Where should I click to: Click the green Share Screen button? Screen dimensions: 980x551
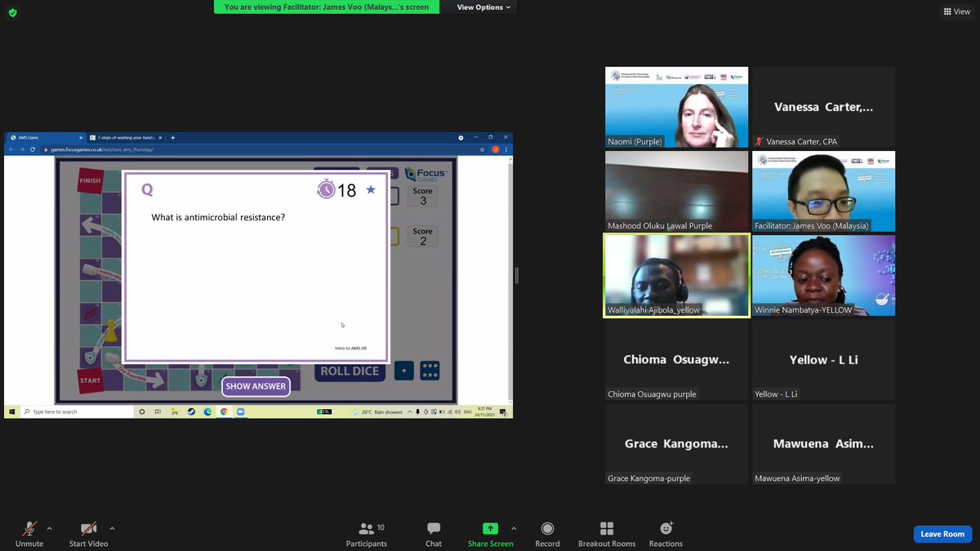click(x=490, y=534)
